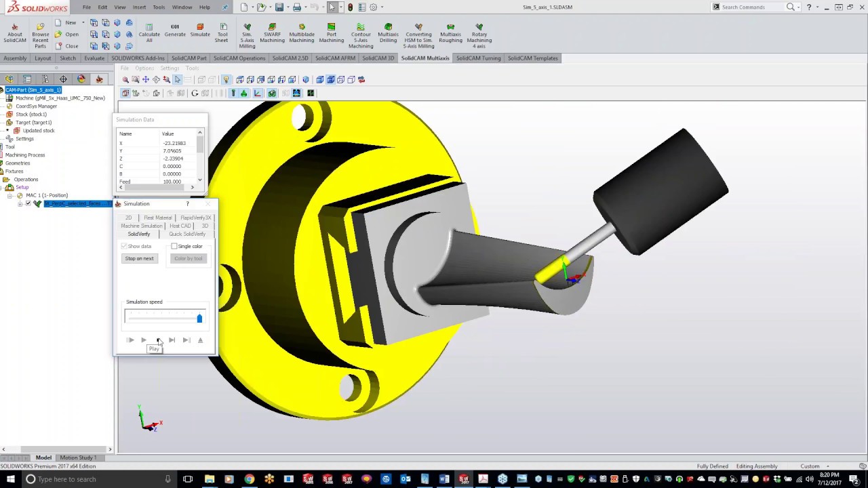Open the select cursor dropdown arrow

click(340, 7)
